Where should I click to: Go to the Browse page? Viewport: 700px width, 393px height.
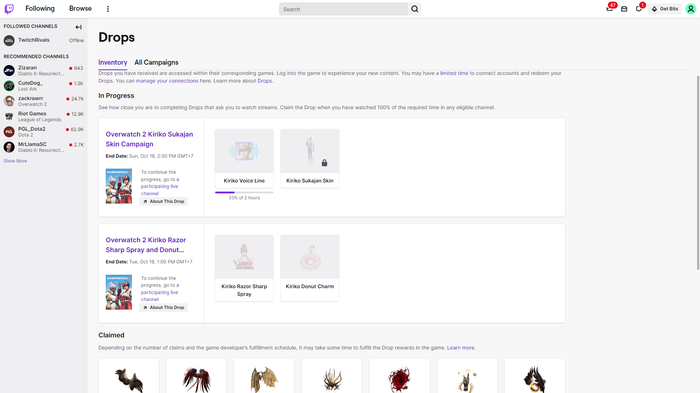click(80, 8)
